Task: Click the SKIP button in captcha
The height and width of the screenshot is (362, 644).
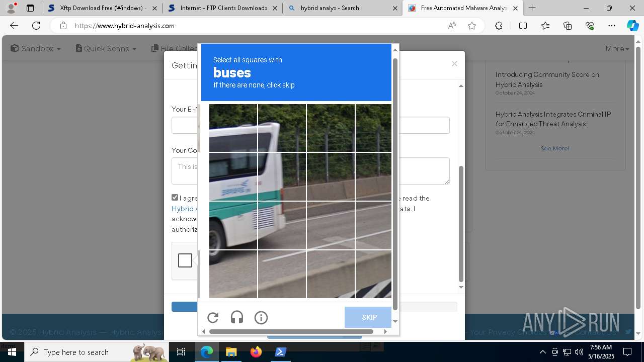Action: [369, 317]
